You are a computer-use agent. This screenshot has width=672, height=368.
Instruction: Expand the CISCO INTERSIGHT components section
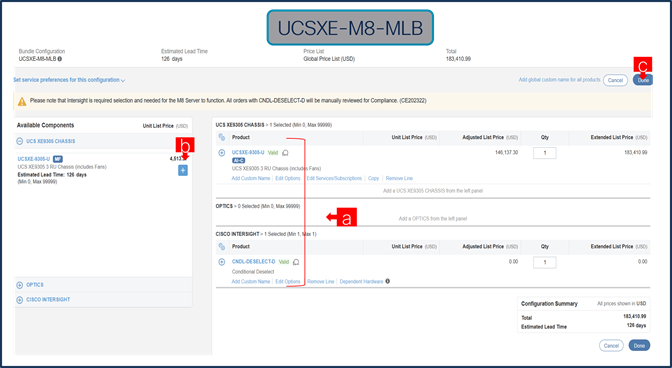point(20,300)
